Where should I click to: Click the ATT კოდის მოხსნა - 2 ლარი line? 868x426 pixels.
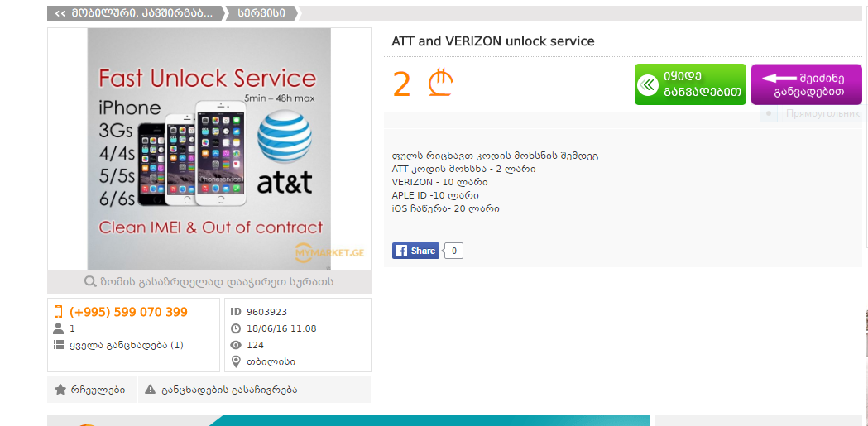point(463,169)
